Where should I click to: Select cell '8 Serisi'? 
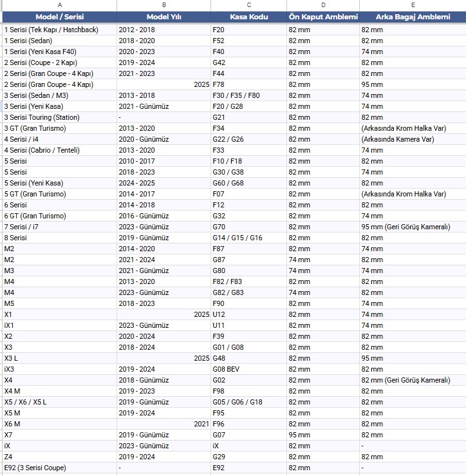coord(59,238)
